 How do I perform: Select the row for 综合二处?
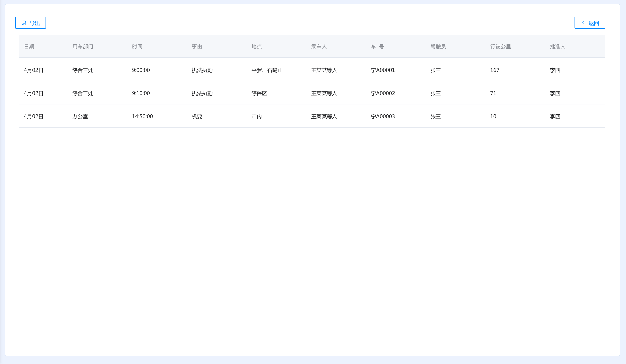tap(83, 93)
